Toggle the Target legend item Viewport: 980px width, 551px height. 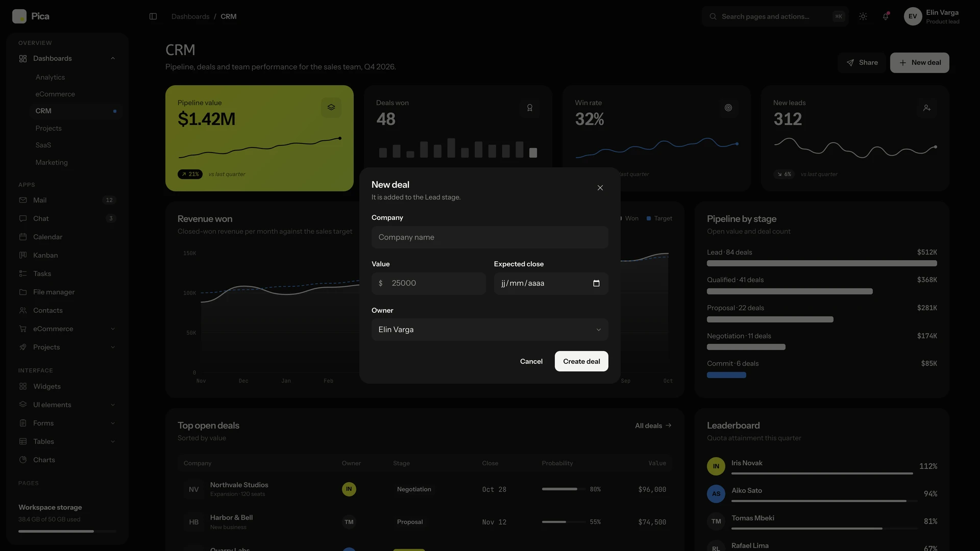coord(659,218)
